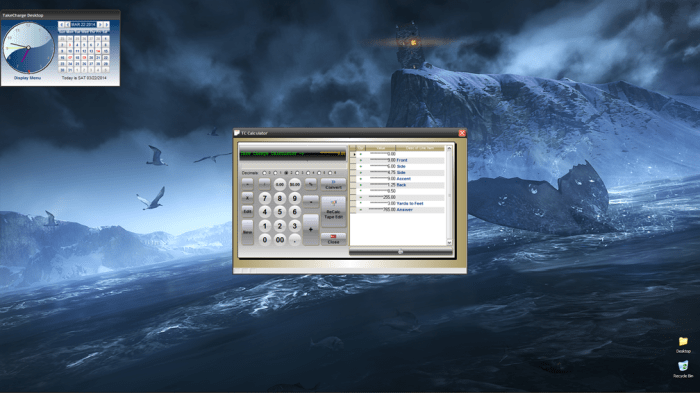Viewport: 700px width, 393px height.
Task: Click the 0.50 value in the tape
Action: click(x=391, y=191)
